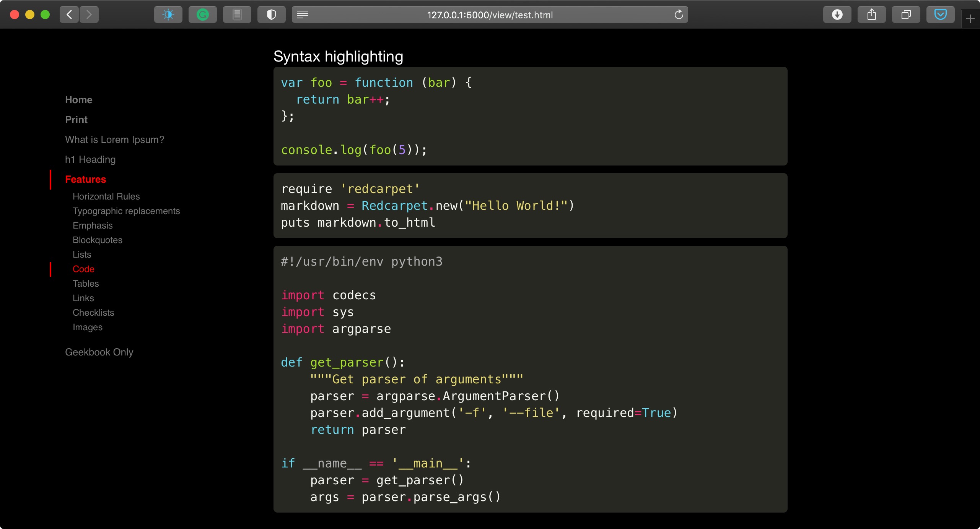Open the Grammarly extension icon
This screenshot has width=980, height=529.
click(203, 15)
